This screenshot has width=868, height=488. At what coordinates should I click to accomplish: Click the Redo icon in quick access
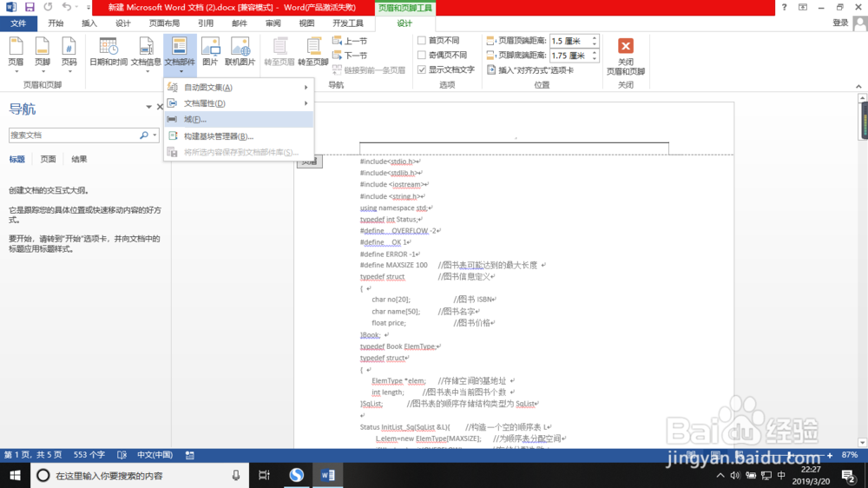pyautogui.click(x=48, y=7)
